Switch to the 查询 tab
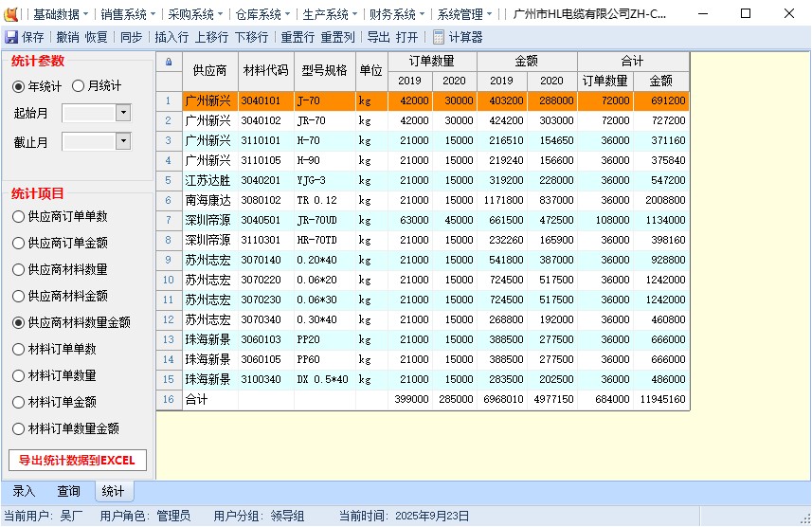Viewport: 812px width, 527px height. [x=68, y=491]
